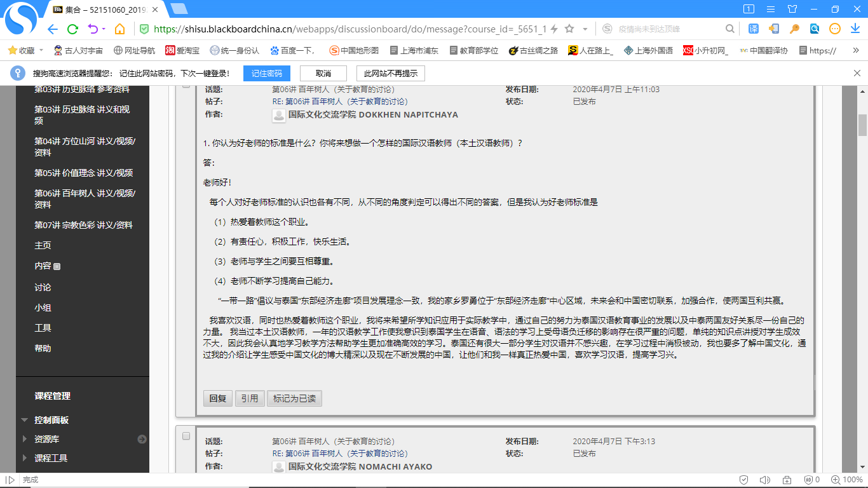Viewport: 868px width, 488px height.
Task: Click the translate icon in the toolbar
Action: click(x=754, y=29)
